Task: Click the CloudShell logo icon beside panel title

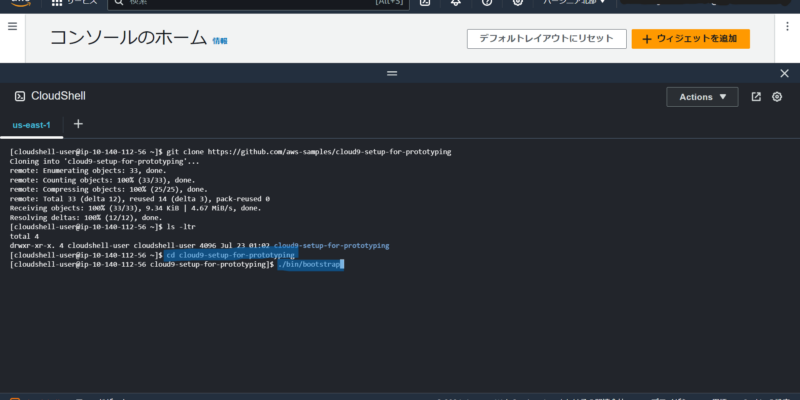Action: 20,96
